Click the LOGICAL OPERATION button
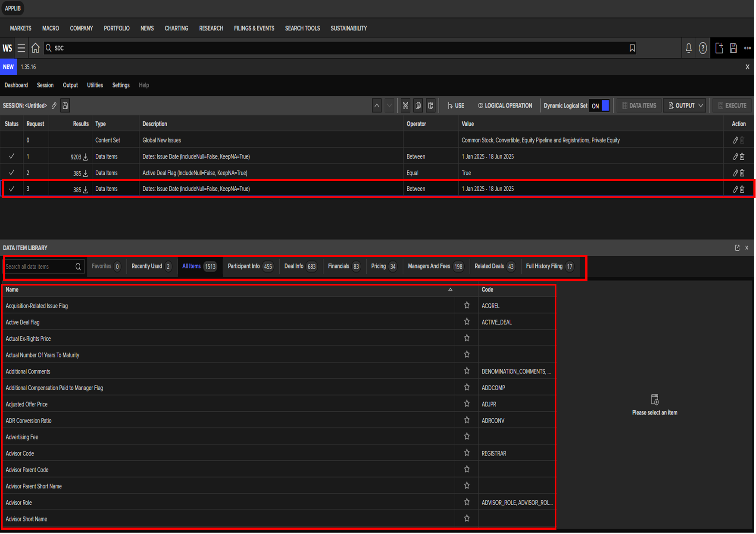The image size is (756, 534). (505, 106)
